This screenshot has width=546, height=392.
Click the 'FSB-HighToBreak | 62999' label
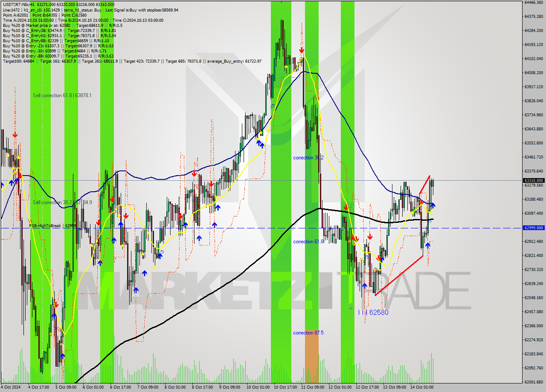coord(52,225)
